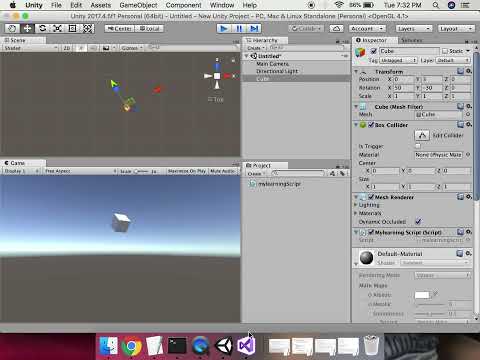Click the Project panel search field
This screenshot has width=480, height=360.
pyautogui.click(x=298, y=173)
